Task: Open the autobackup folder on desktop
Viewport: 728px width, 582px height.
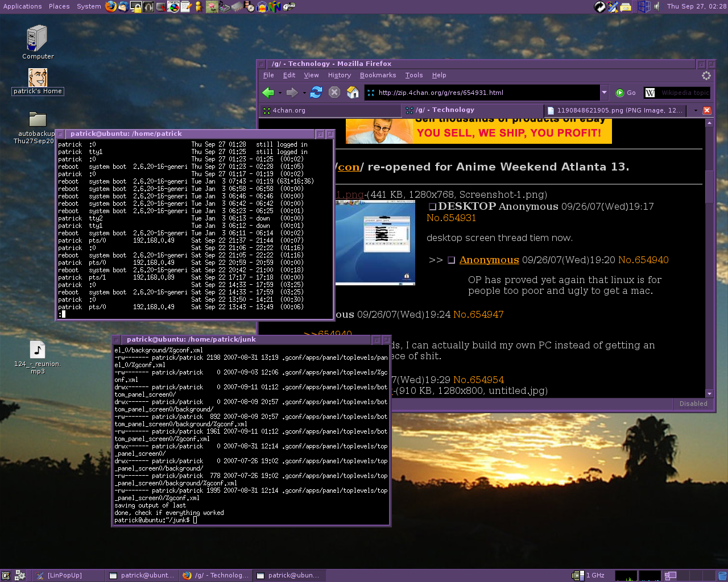Action: (36, 128)
